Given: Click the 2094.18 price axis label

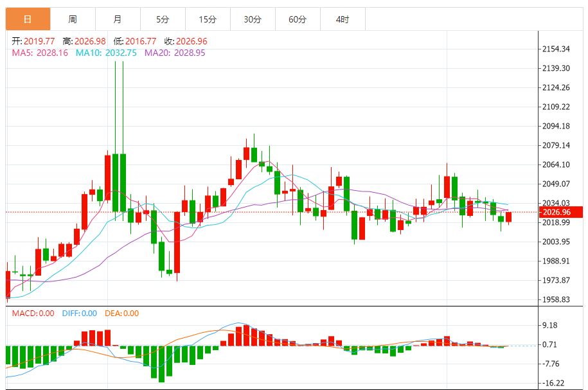Looking at the screenshot, I should coord(556,126).
